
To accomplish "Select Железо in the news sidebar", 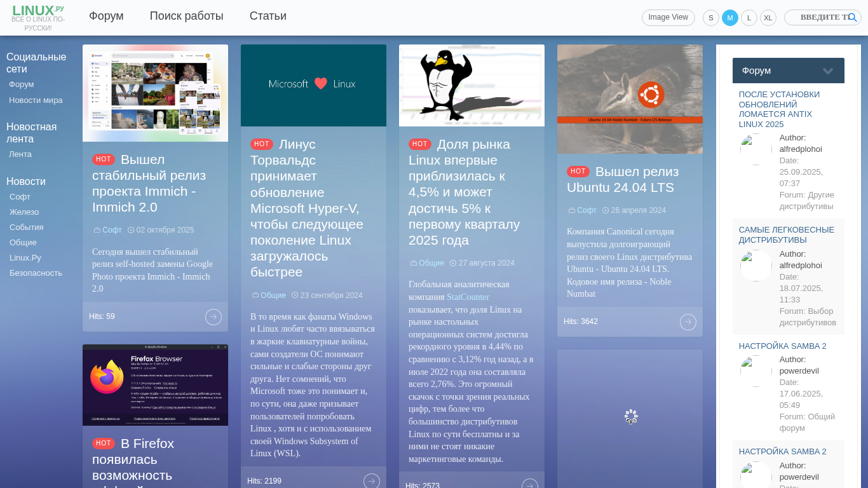I will coord(24,212).
